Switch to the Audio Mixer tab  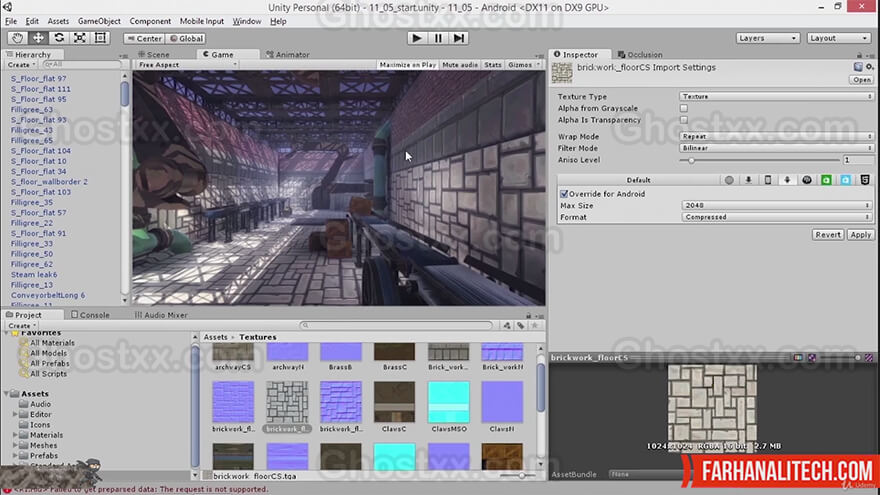pos(161,315)
